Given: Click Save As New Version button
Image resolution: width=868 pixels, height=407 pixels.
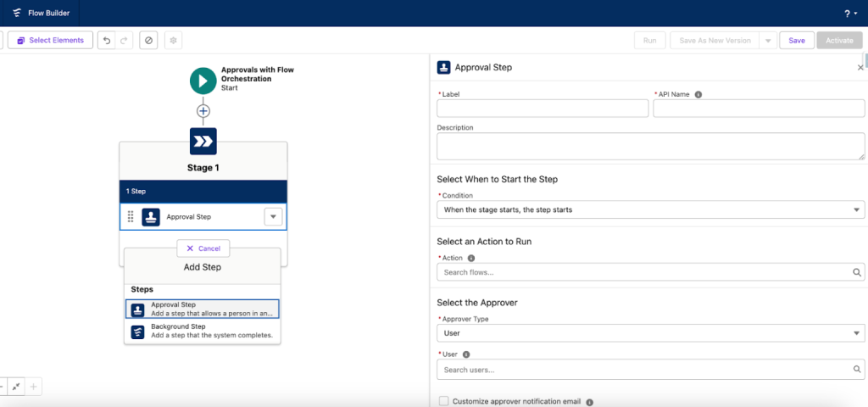Looking at the screenshot, I should (x=715, y=41).
